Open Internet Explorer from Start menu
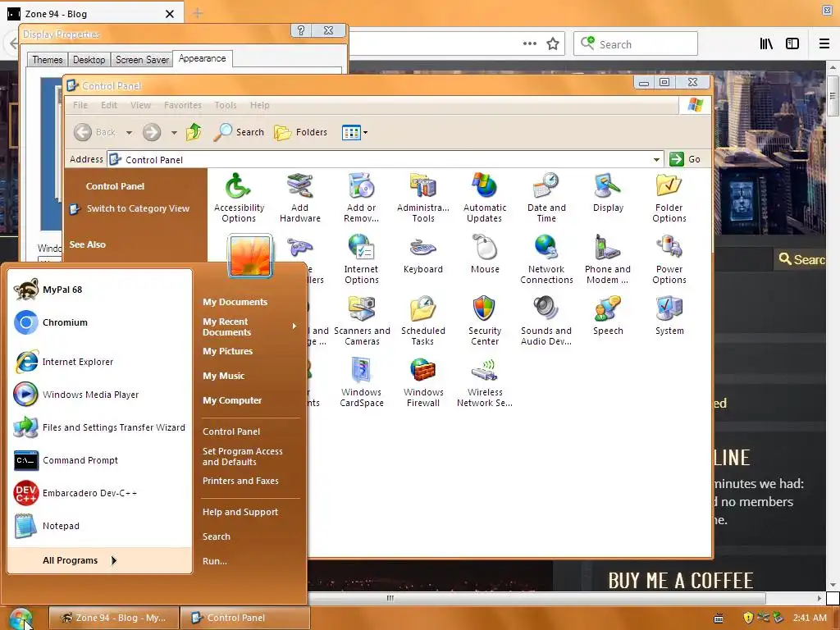 pyautogui.click(x=99, y=362)
